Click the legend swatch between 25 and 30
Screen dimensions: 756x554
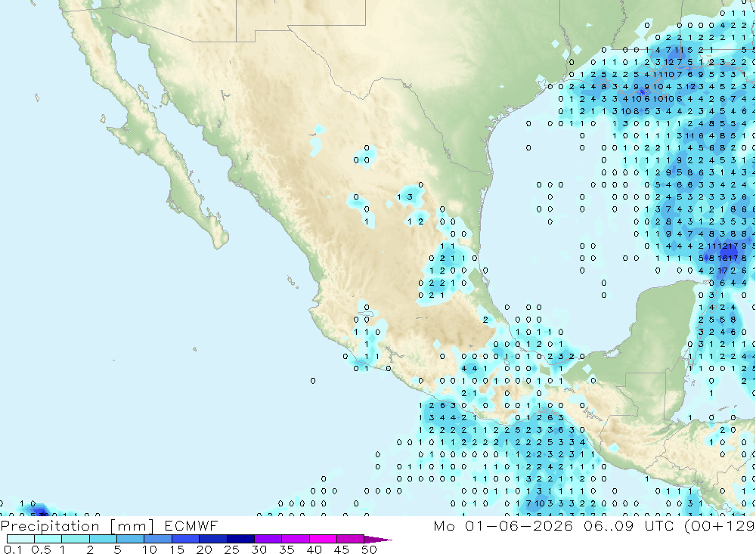pos(240,539)
